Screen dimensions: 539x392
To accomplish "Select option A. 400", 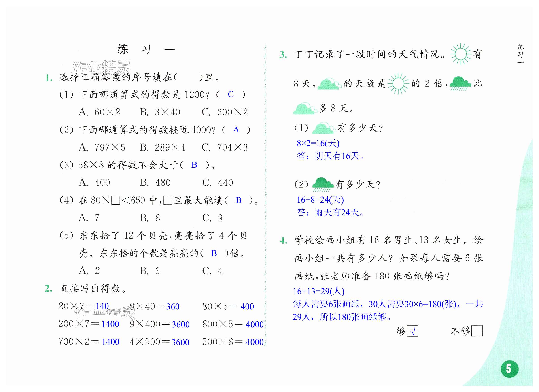I will [x=94, y=183].
